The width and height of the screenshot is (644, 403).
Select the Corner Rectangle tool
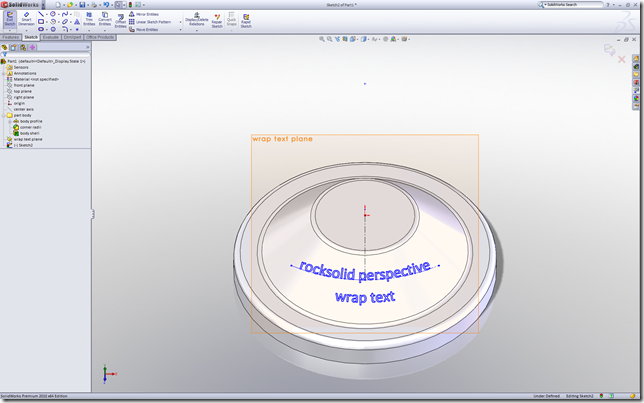[41, 22]
